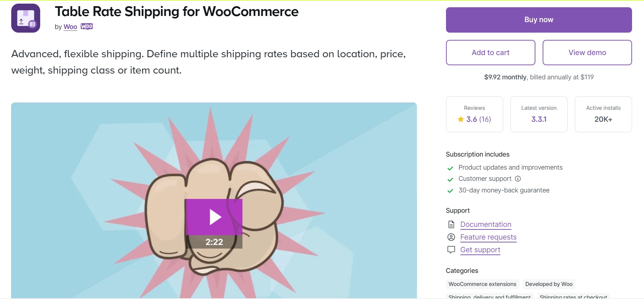This screenshot has height=299, width=644.
Task: Click the Table Rate Shipping product logo icon
Action: (x=25, y=18)
